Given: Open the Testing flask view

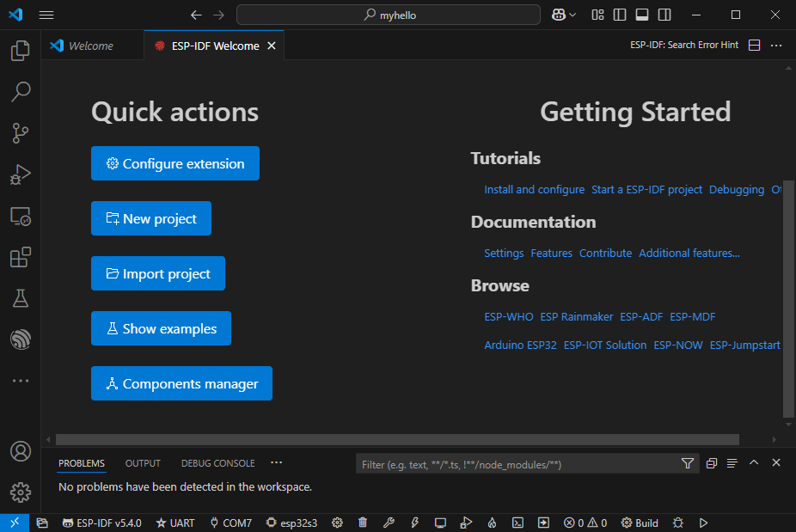Looking at the screenshot, I should coord(21,298).
